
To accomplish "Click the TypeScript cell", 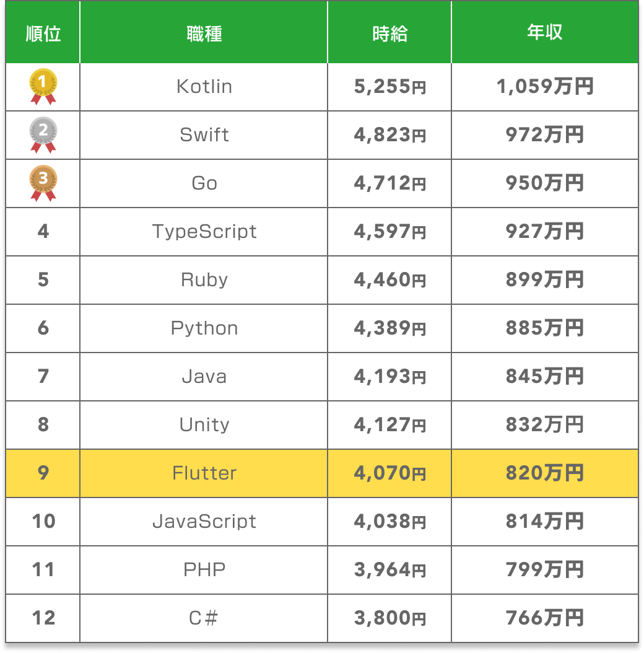I will point(204,232).
